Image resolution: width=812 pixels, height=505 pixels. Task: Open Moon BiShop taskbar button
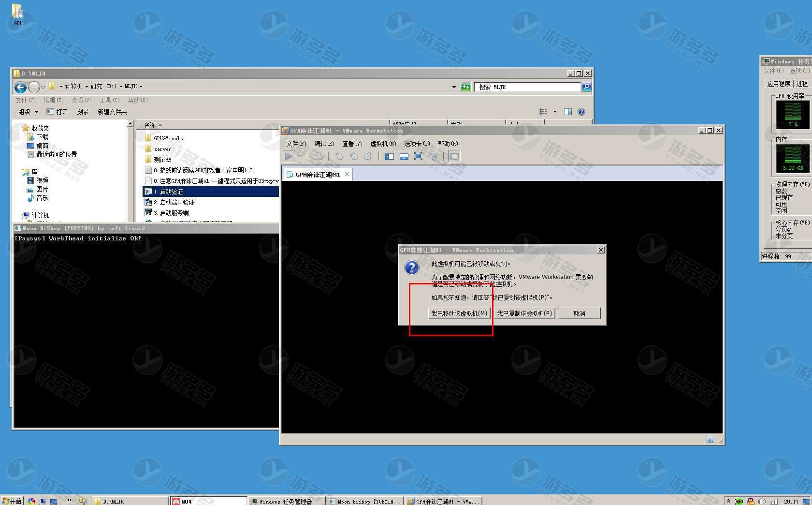(365, 501)
